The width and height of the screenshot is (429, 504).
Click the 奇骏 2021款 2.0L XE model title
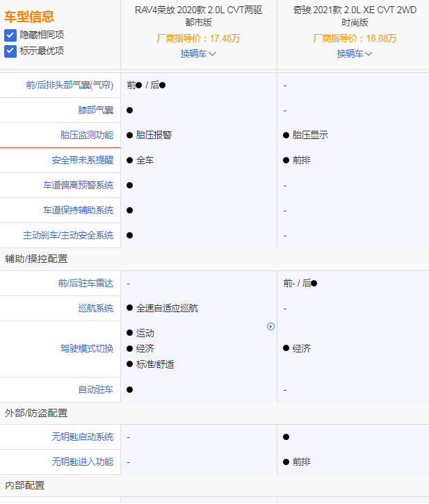355,16
